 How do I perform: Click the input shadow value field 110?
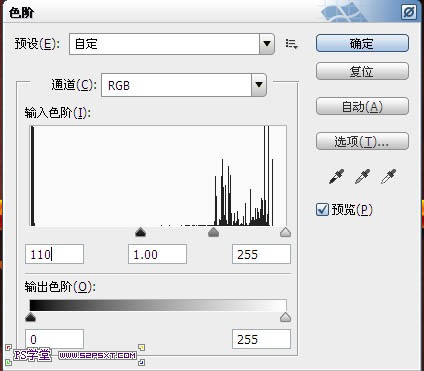click(54, 254)
